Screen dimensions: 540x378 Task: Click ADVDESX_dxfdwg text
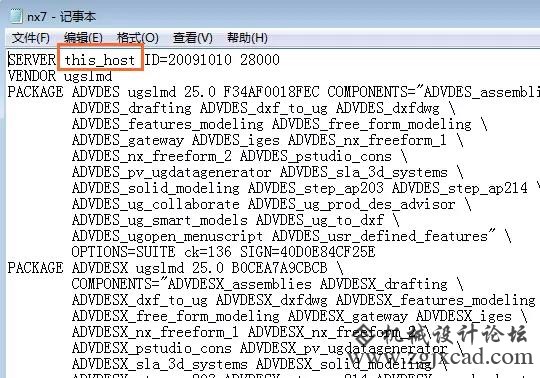click(x=272, y=301)
